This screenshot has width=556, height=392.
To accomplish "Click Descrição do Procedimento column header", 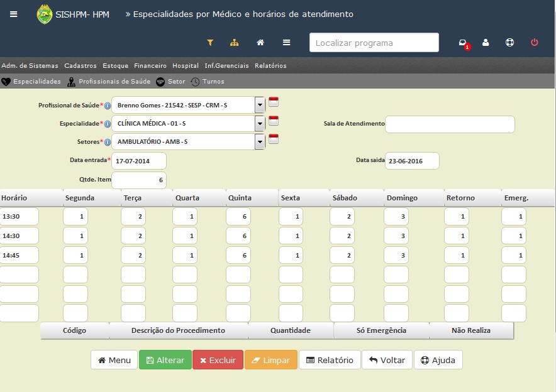I will [x=179, y=330].
